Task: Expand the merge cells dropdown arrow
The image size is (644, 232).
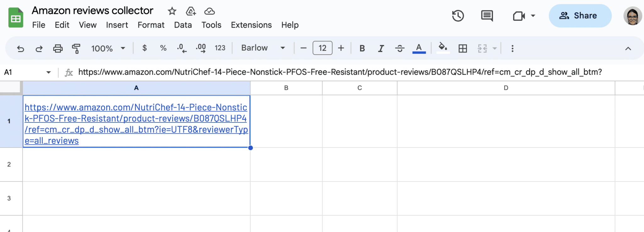Action: pos(495,48)
